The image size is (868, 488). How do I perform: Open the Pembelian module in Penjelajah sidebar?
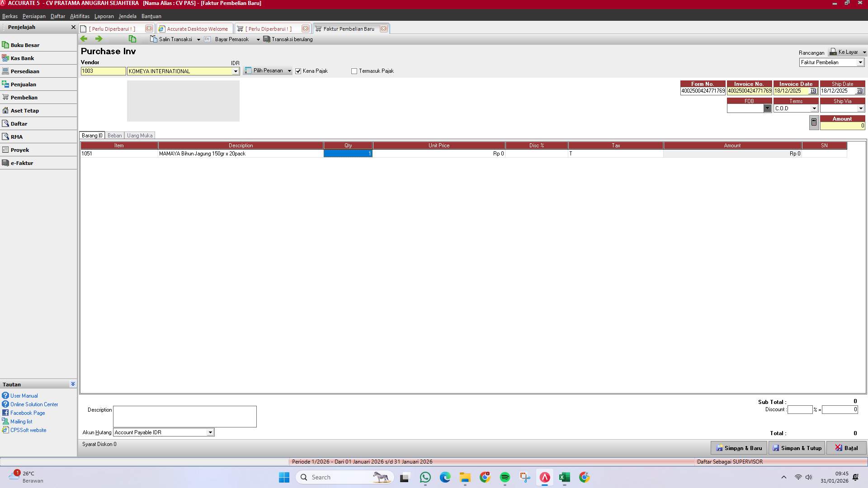[x=25, y=97]
